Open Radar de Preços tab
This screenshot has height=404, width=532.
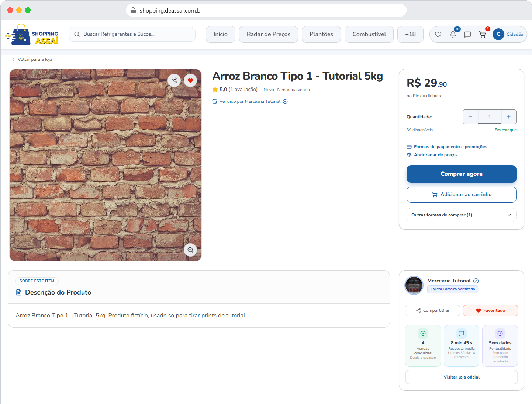[269, 34]
